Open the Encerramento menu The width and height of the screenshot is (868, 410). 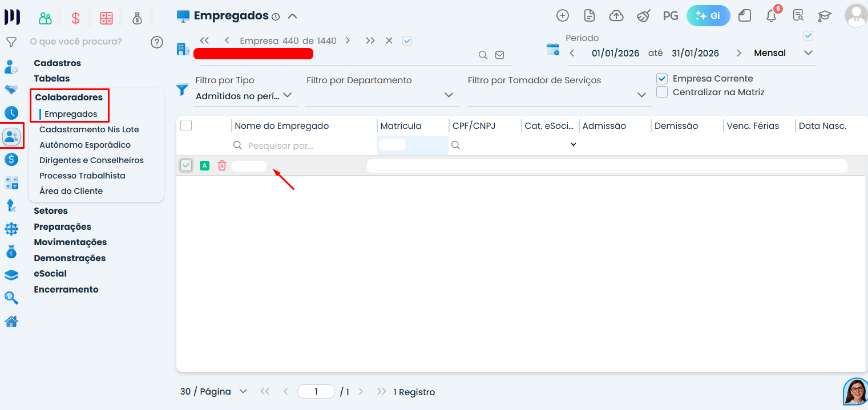point(66,290)
